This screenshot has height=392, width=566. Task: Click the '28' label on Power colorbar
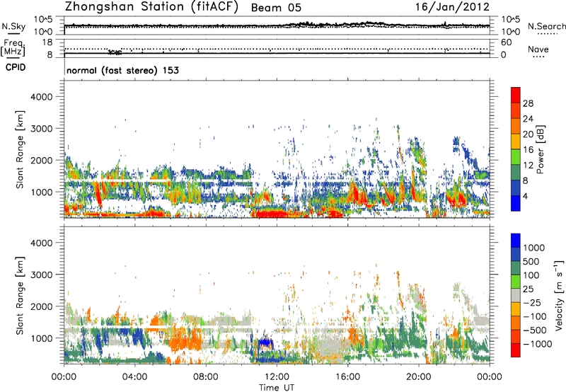(528, 103)
